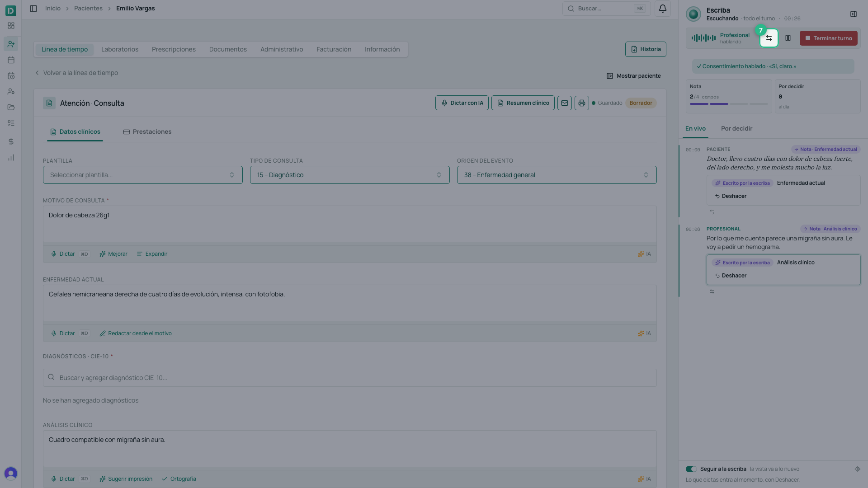Open the patients icon in sidebar
The height and width of the screenshot is (488, 868).
point(11,44)
